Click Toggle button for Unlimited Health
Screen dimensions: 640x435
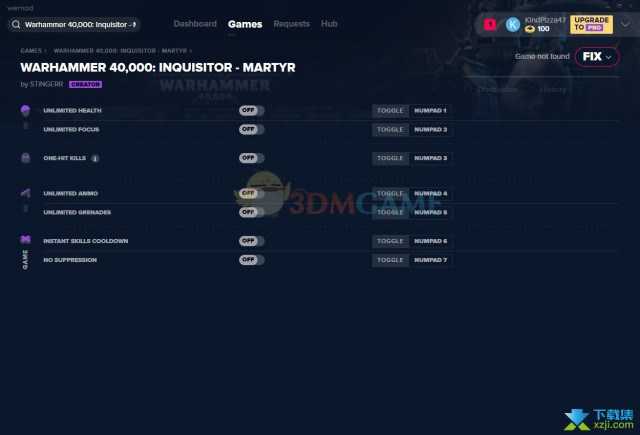pos(390,111)
